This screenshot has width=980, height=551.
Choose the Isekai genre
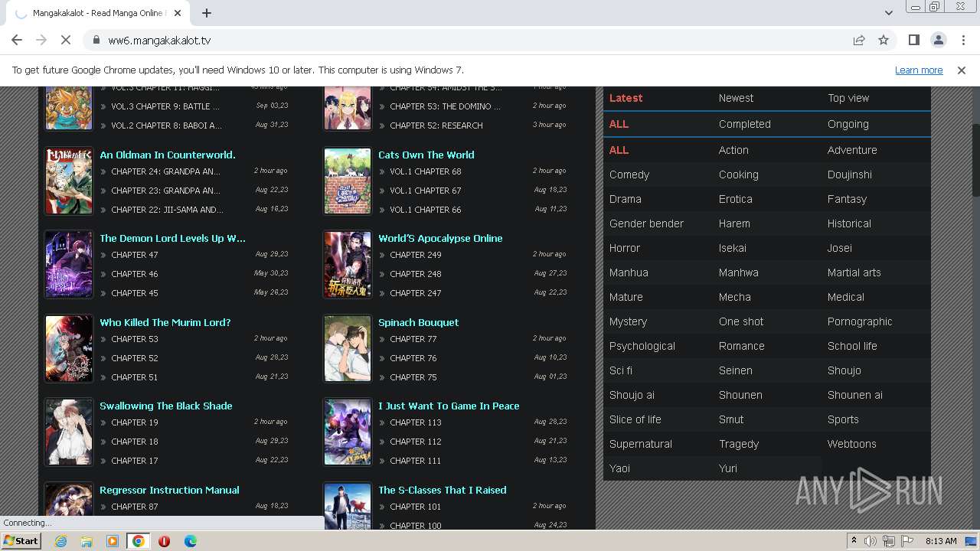pyautogui.click(x=732, y=248)
